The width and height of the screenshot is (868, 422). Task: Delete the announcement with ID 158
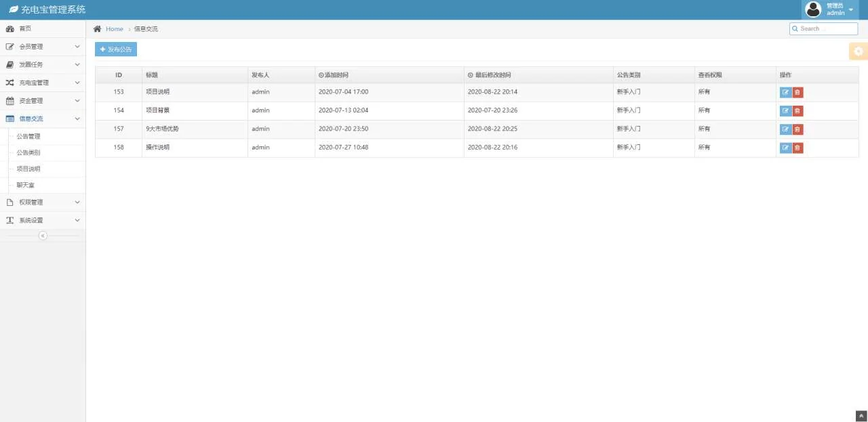click(797, 148)
